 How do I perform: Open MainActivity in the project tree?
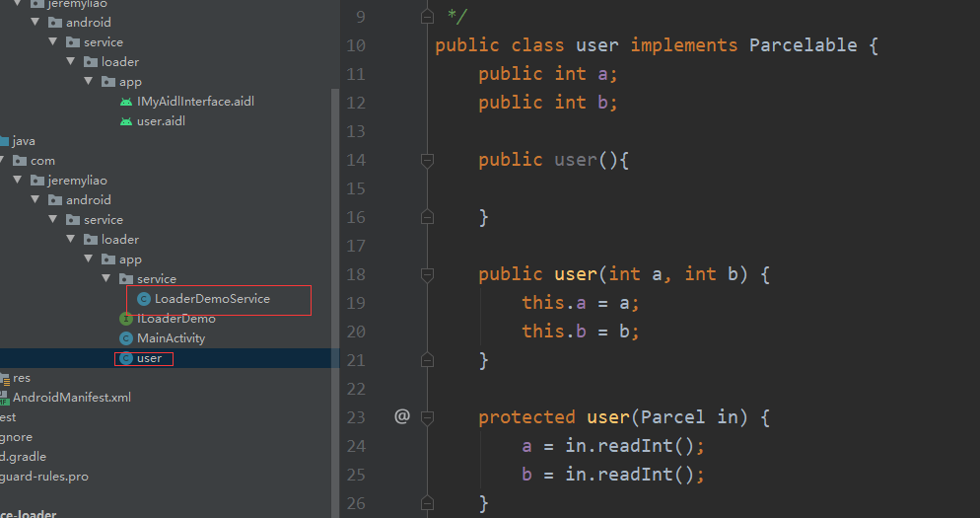click(x=171, y=338)
